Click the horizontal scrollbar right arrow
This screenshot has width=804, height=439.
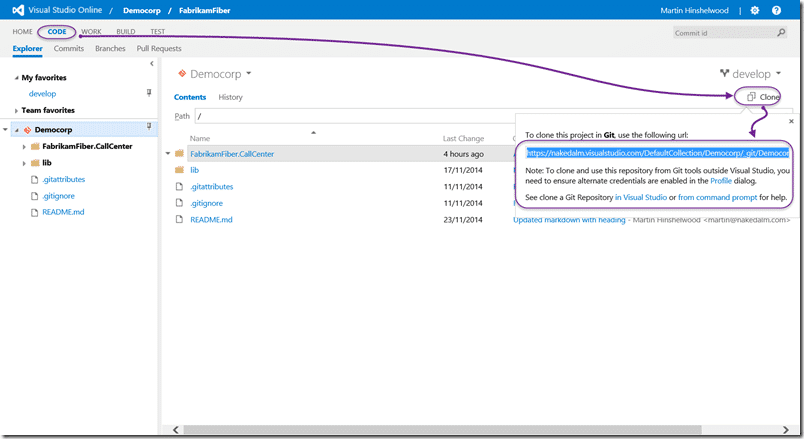click(x=786, y=430)
